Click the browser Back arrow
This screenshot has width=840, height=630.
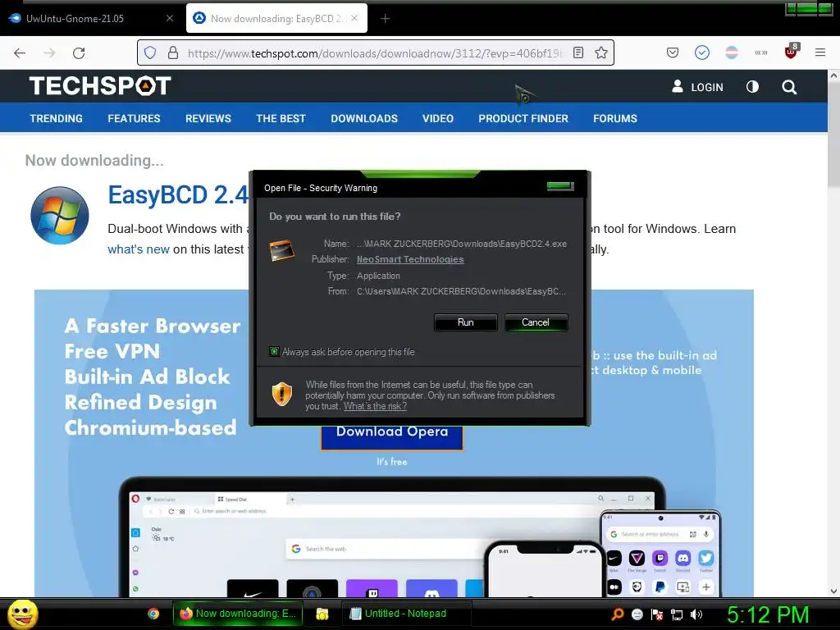point(20,53)
